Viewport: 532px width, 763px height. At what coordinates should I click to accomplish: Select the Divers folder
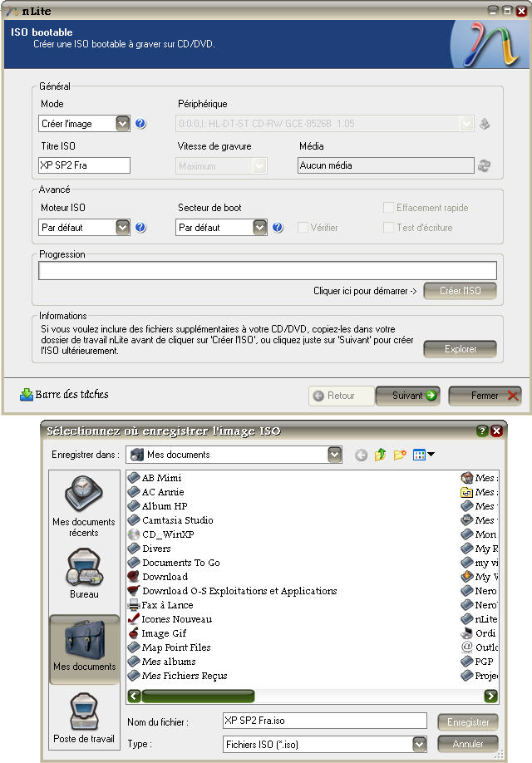coord(150,549)
